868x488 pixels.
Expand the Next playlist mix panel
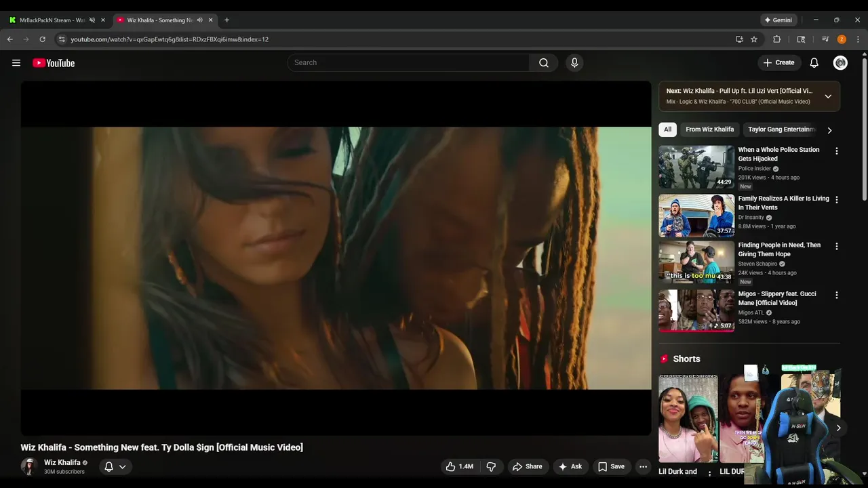(x=828, y=96)
